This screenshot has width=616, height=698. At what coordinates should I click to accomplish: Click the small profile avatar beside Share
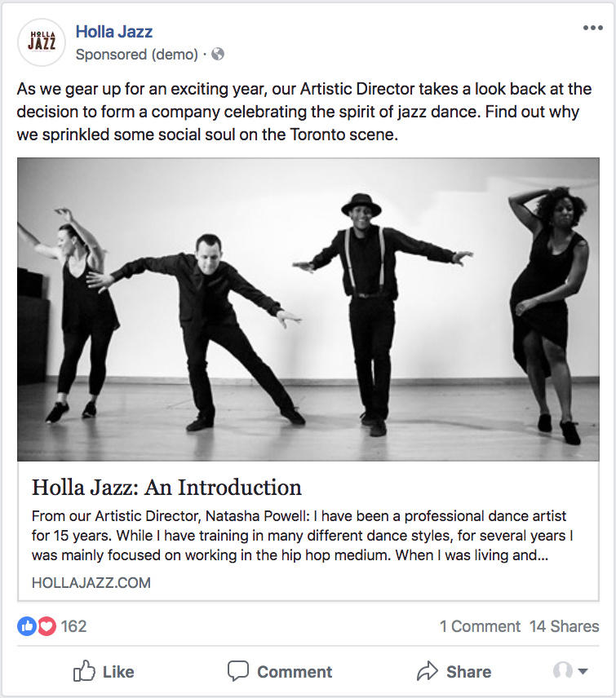click(562, 671)
